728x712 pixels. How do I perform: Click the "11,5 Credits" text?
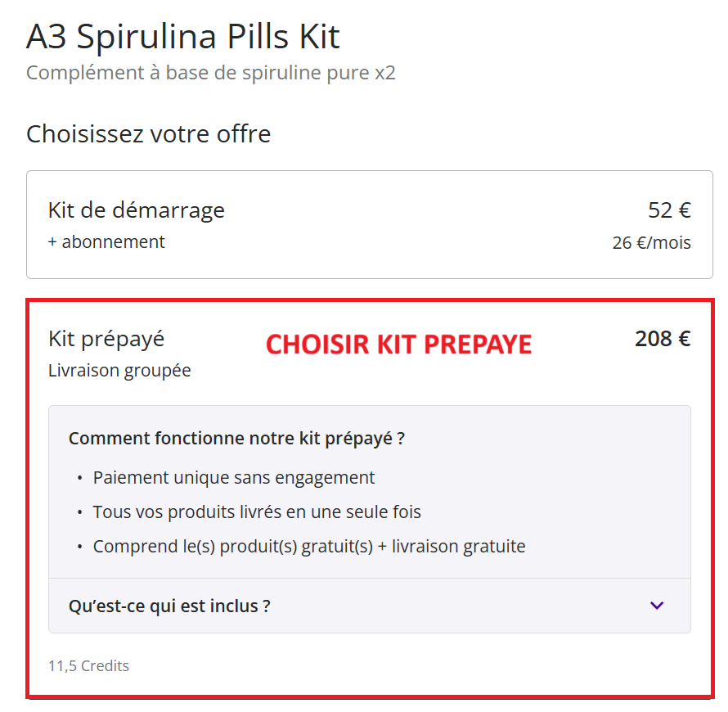[x=88, y=665]
